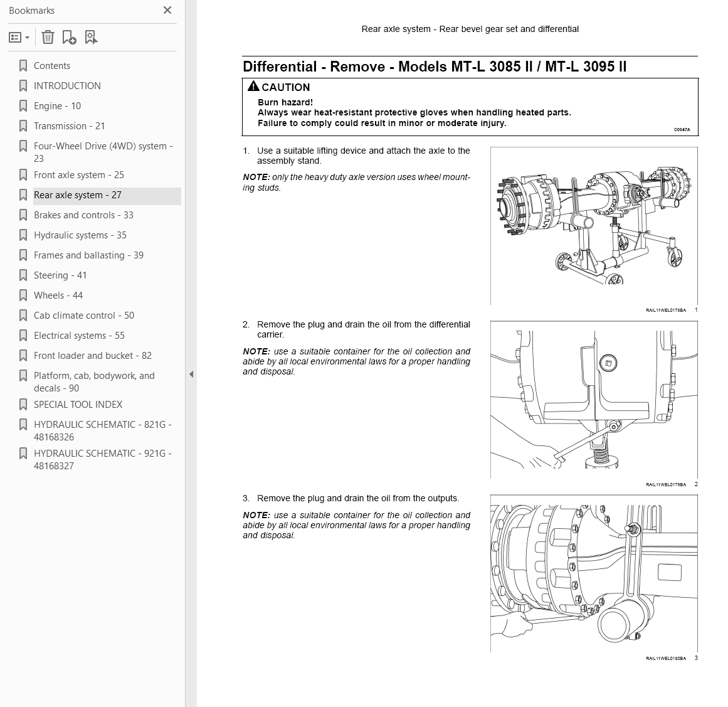728x707 pixels.
Task: Select the Wheels - 44 bookmark
Action: click(58, 295)
